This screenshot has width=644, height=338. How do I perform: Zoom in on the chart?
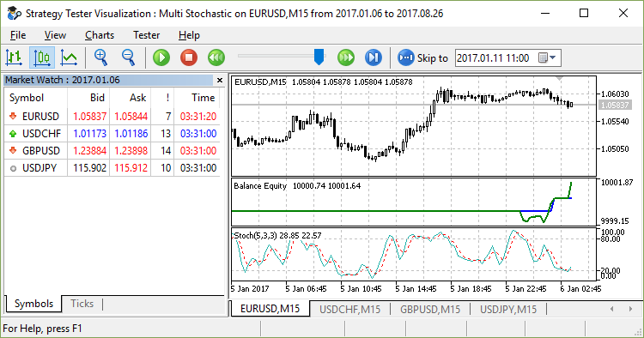click(100, 57)
